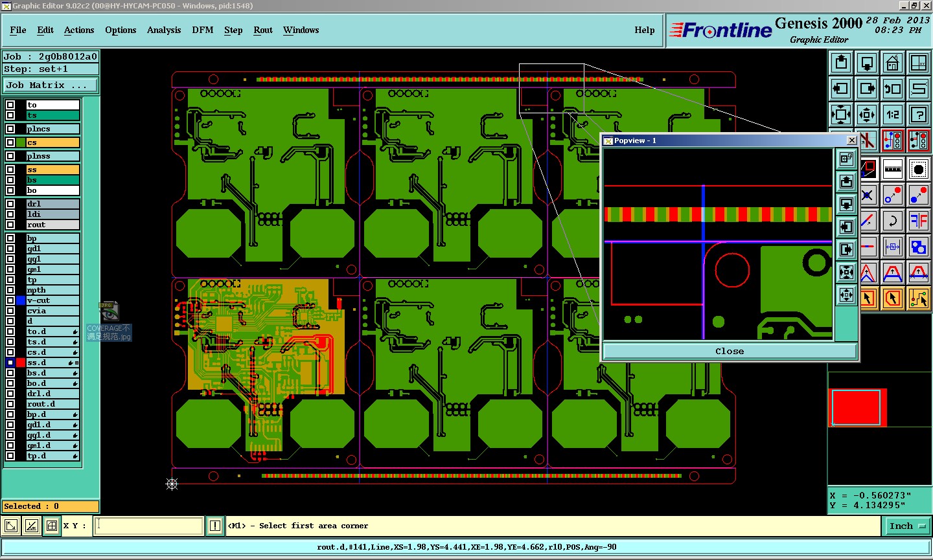The image size is (933, 560).
Task: Click the XY grid window icon
Action: click(x=919, y=63)
